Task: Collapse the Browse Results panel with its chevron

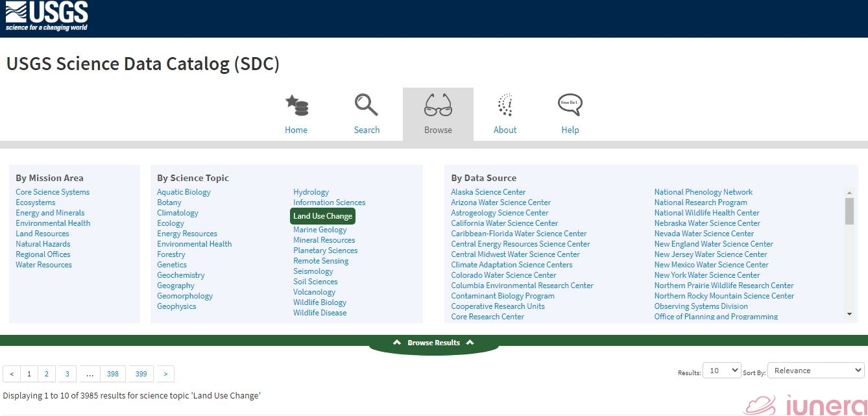Action: coord(396,342)
